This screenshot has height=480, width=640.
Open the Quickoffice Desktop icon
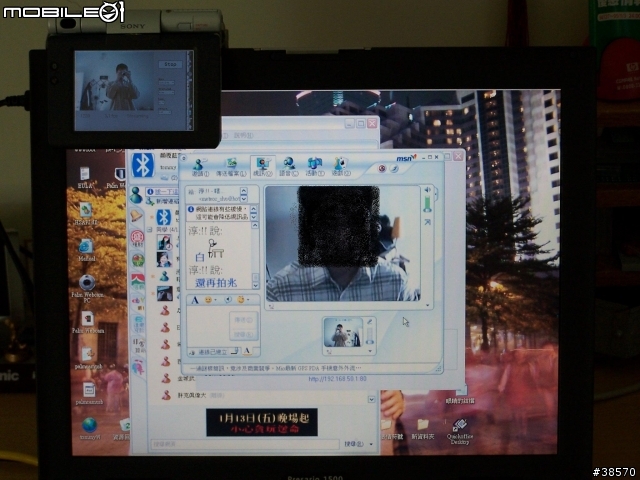click(x=460, y=432)
